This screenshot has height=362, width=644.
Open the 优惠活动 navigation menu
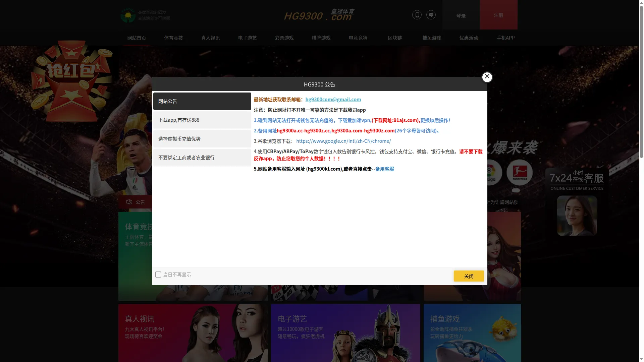[469, 38]
